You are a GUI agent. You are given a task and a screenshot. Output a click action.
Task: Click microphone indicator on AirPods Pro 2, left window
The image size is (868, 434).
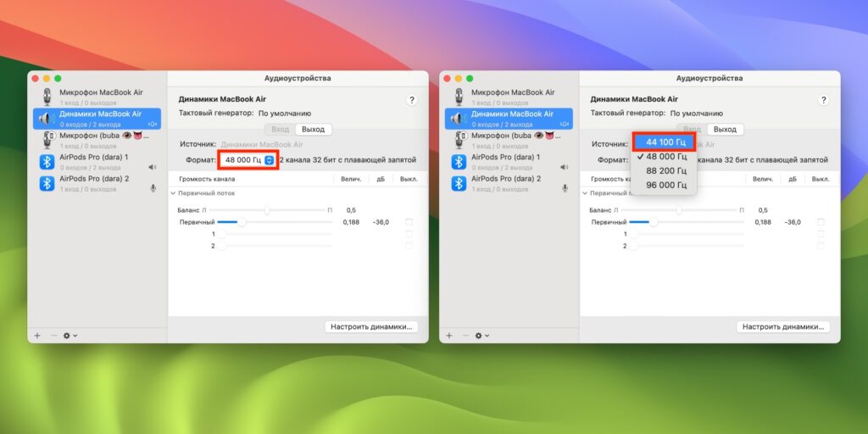(153, 188)
